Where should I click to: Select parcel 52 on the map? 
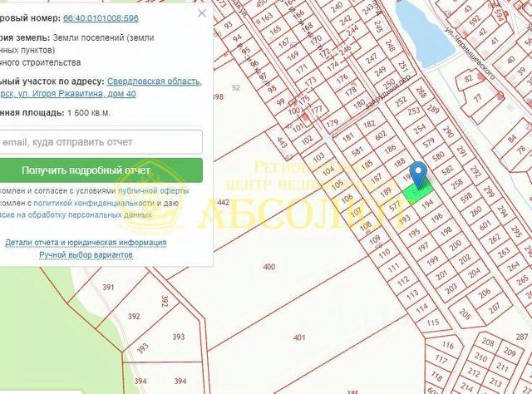point(236,87)
